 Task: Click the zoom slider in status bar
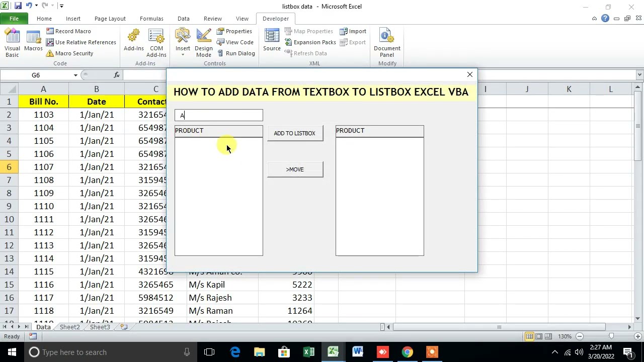pos(611,336)
